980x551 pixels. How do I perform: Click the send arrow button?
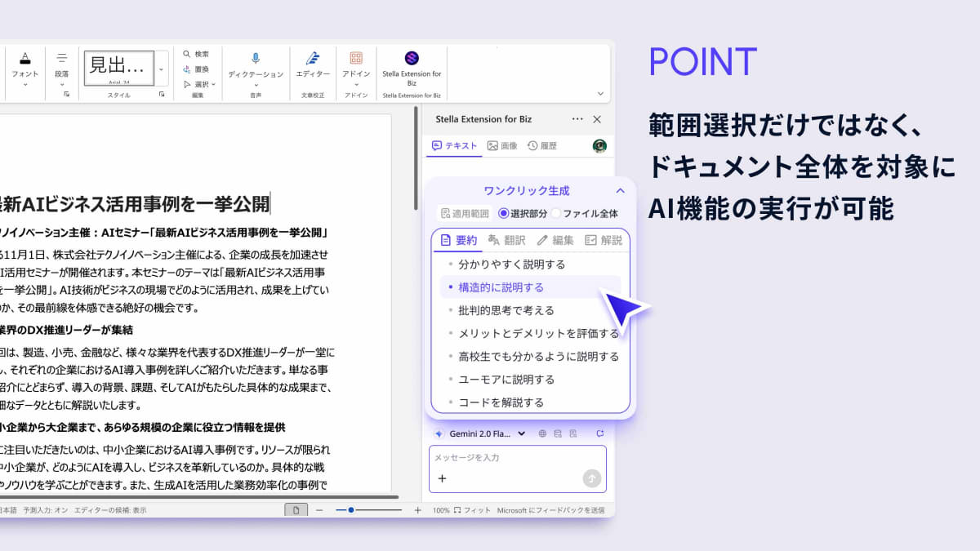(x=592, y=478)
